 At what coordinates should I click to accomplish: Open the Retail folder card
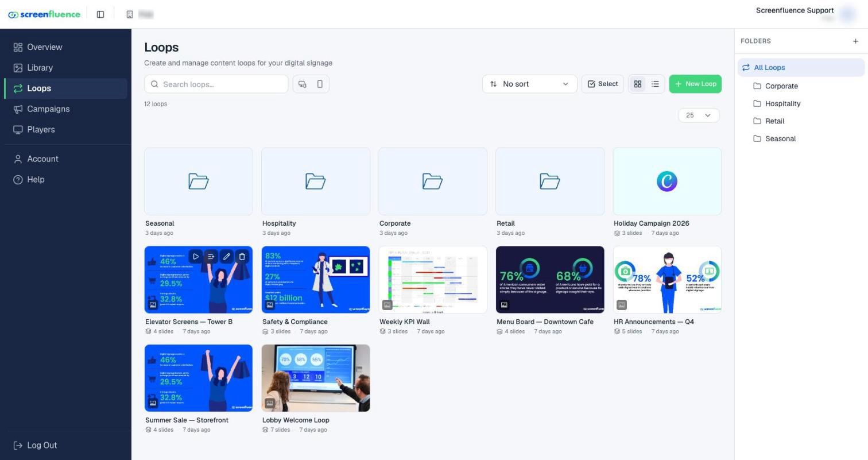pos(550,181)
